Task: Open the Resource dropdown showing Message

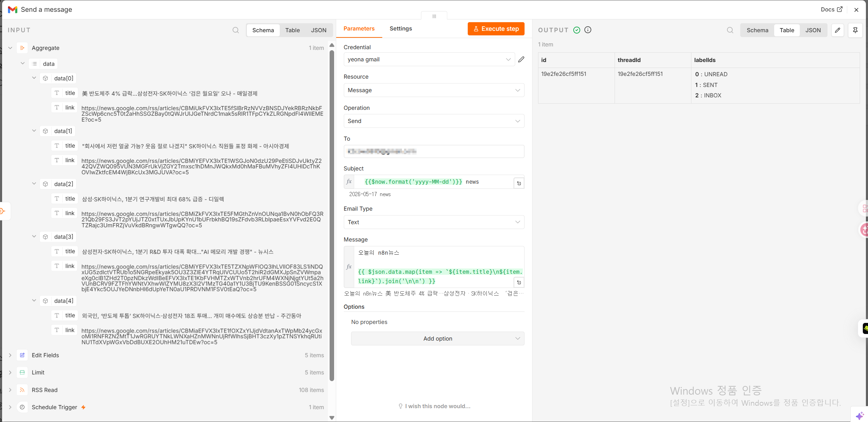Action: 434,90
